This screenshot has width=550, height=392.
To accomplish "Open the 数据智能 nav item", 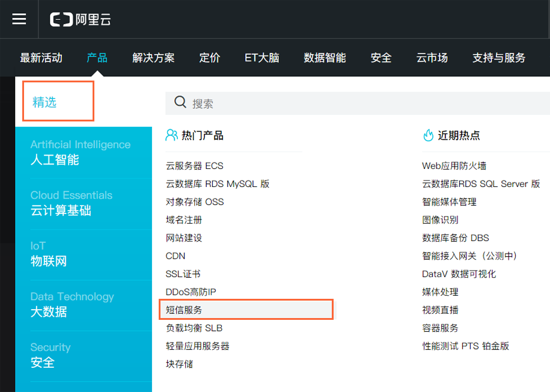I will pyautogui.click(x=325, y=58).
